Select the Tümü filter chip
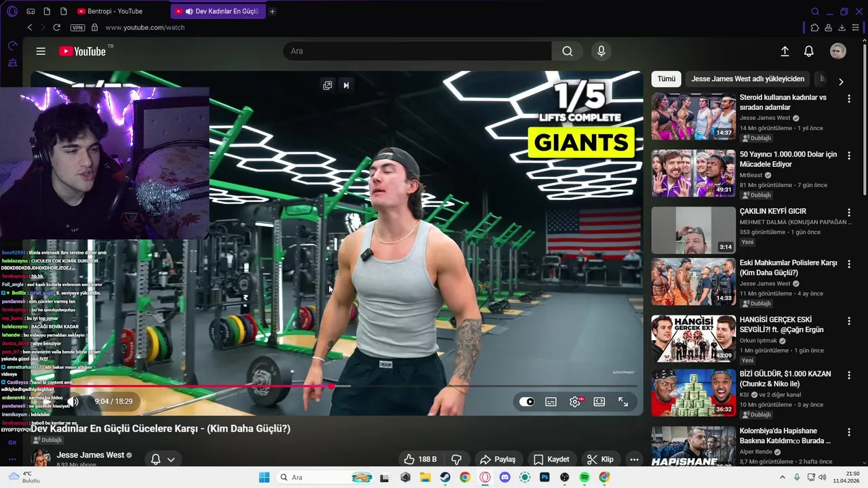This screenshot has width=868, height=488. (667, 79)
